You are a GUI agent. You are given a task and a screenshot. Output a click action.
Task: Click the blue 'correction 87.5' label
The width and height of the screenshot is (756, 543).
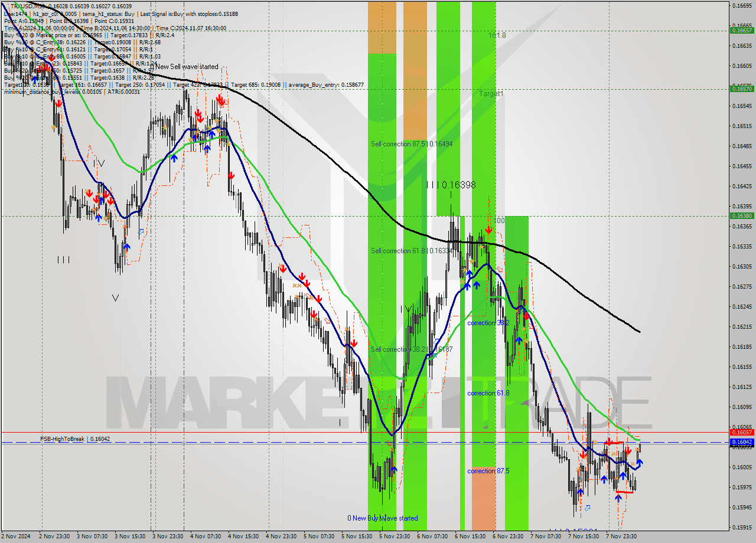pyautogui.click(x=488, y=471)
